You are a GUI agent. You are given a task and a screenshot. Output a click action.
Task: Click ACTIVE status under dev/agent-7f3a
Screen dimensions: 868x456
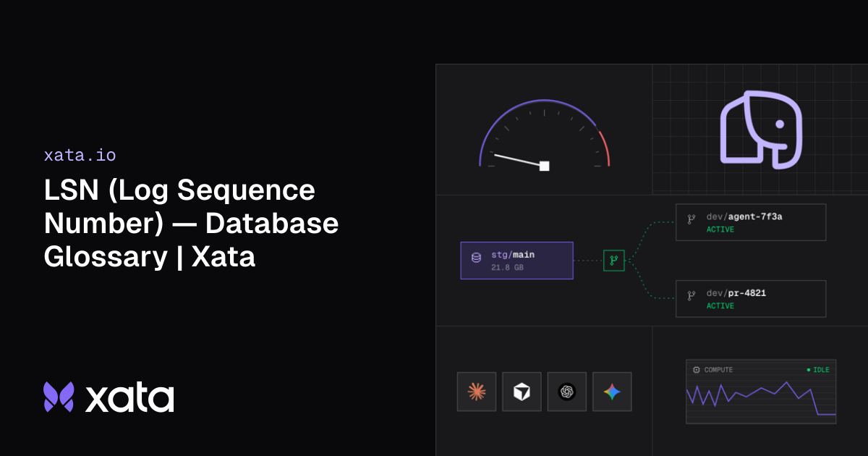tap(720, 229)
